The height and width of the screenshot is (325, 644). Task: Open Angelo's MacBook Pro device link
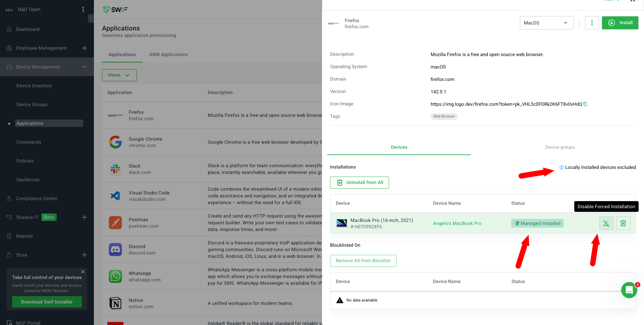457,223
